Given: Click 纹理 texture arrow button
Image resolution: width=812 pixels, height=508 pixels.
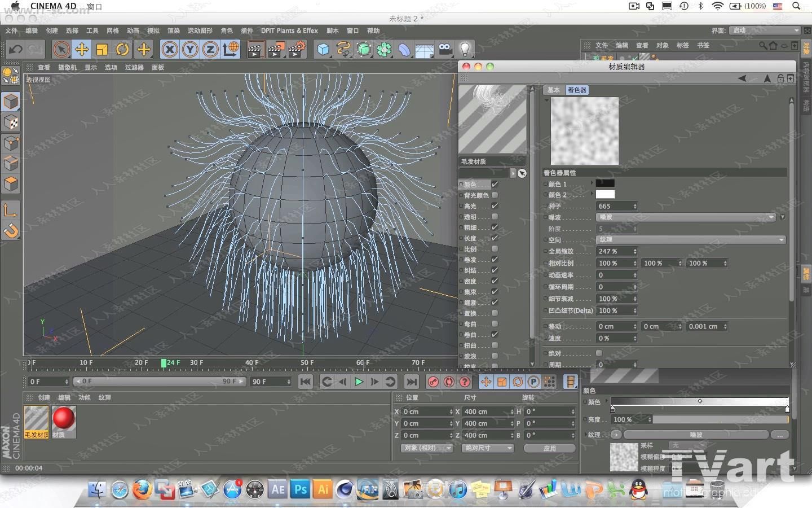Looking at the screenshot, I should [x=616, y=435].
